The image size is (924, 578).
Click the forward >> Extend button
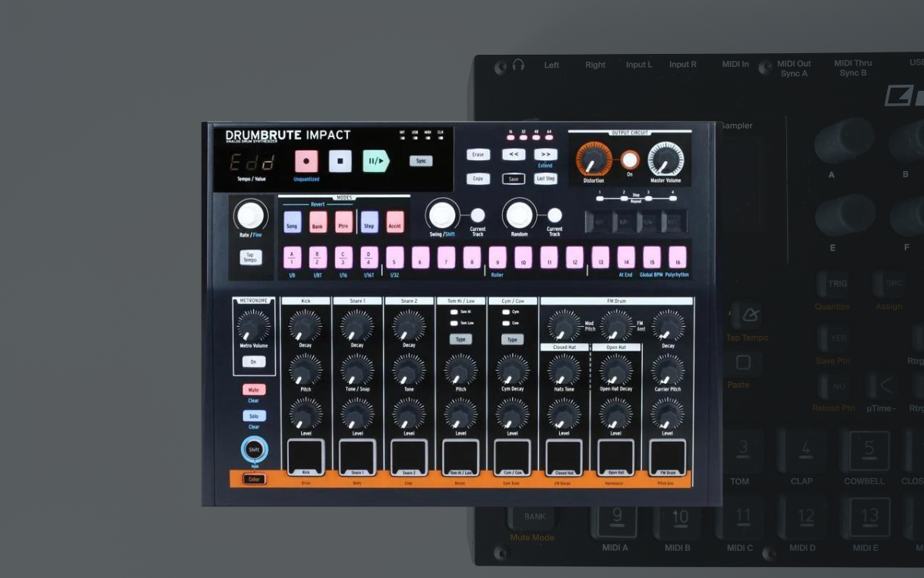click(x=545, y=154)
